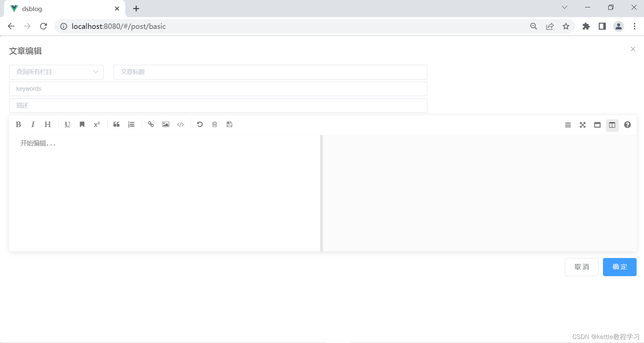Open the 查询所有栏目 category dropdown
644x343 pixels.
56,72
